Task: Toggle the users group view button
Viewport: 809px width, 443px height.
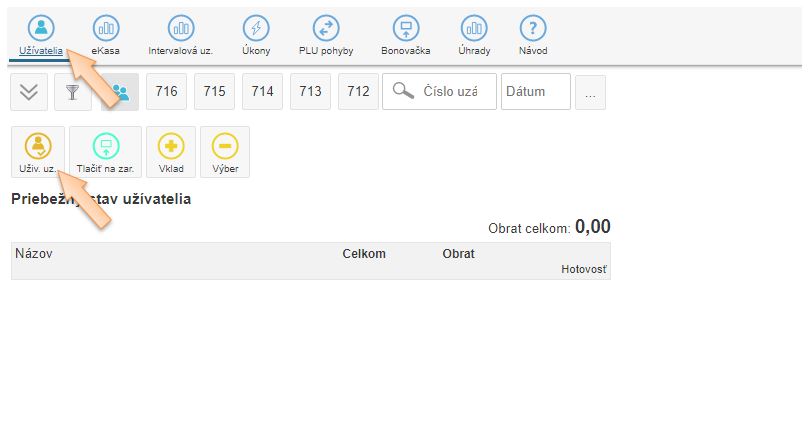Action: click(120, 92)
